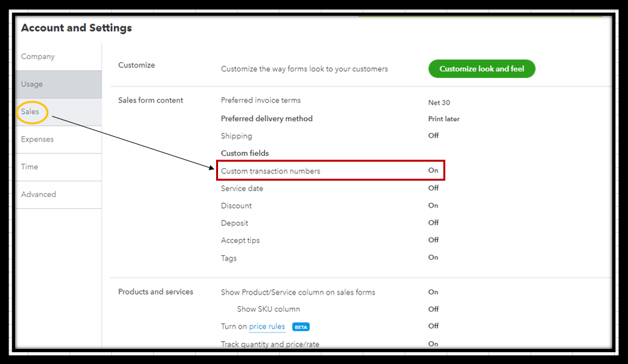Turn on the Deposit setting

coord(433,223)
